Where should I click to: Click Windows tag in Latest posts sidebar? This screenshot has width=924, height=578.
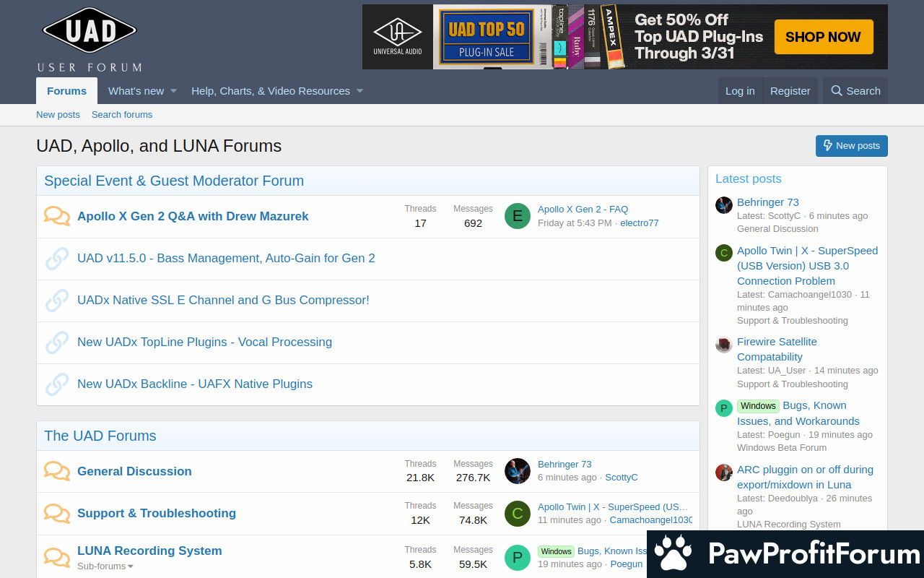point(758,406)
